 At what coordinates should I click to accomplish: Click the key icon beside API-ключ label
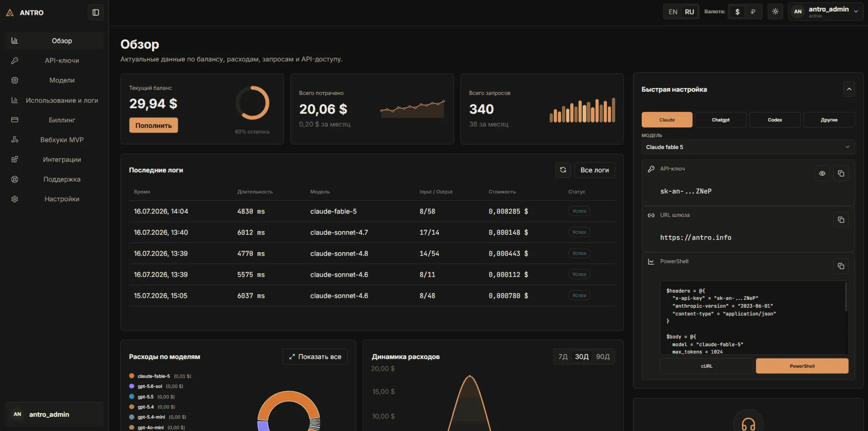(x=651, y=169)
